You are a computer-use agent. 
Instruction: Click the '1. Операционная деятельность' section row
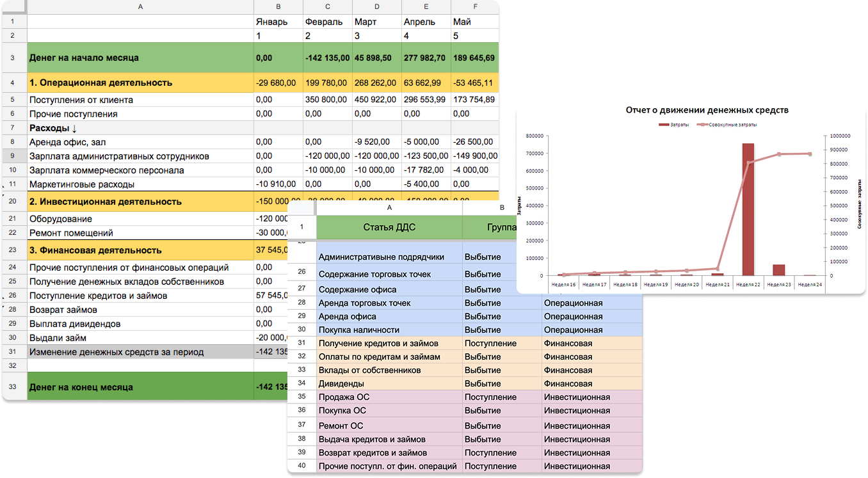point(140,83)
